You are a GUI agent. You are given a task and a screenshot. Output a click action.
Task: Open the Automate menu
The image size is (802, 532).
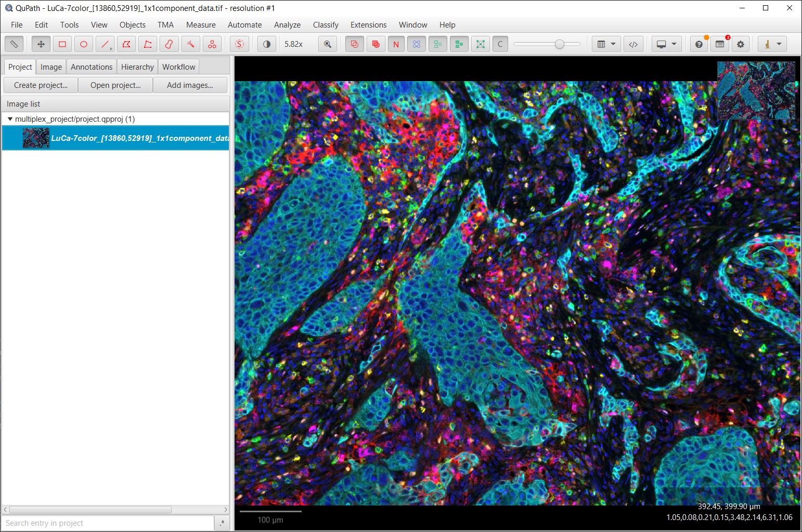(244, 24)
